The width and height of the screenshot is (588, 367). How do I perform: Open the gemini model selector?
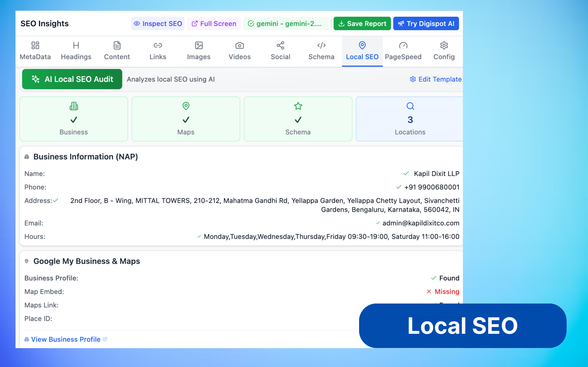[x=285, y=23]
